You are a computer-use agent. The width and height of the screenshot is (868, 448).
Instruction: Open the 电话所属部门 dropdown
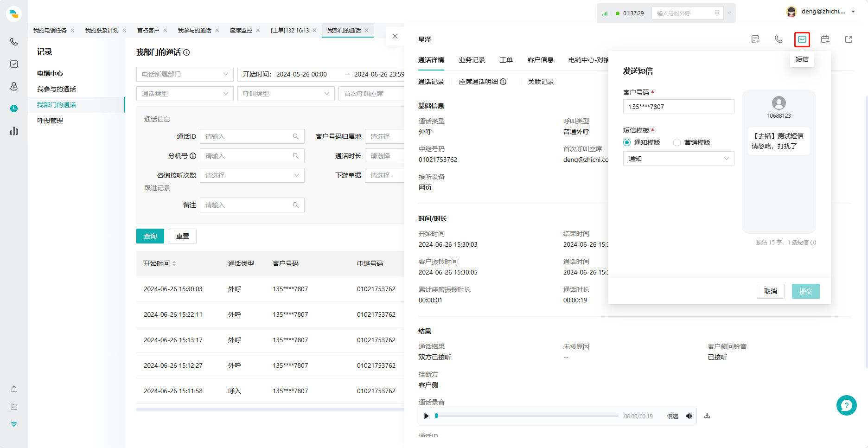click(x=185, y=74)
